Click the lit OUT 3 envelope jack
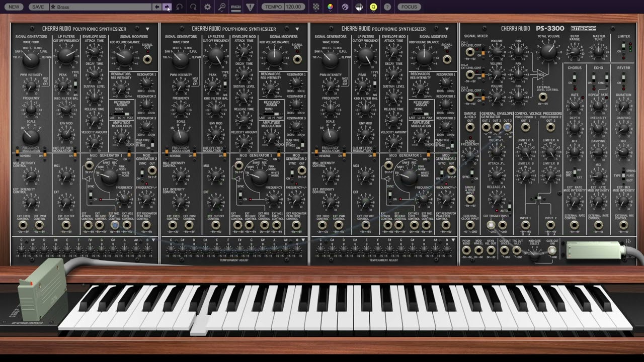Image resolution: width=644 pixels, height=362 pixels. click(507, 128)
